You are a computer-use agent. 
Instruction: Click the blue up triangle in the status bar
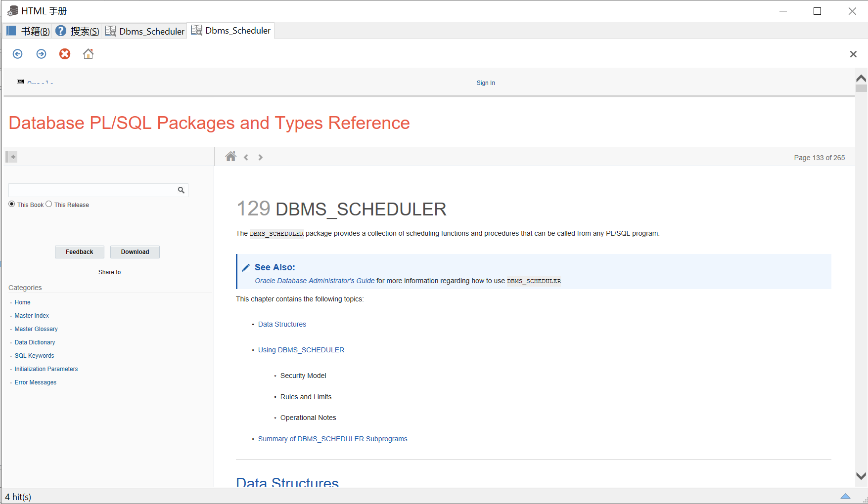pyautogui.click(x=845, y=496)
